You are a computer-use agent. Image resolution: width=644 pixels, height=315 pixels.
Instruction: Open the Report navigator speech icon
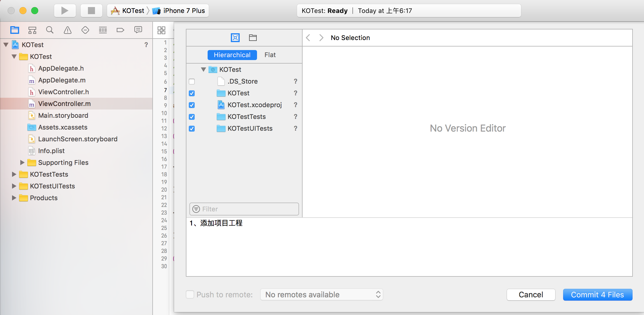(138, 30)
